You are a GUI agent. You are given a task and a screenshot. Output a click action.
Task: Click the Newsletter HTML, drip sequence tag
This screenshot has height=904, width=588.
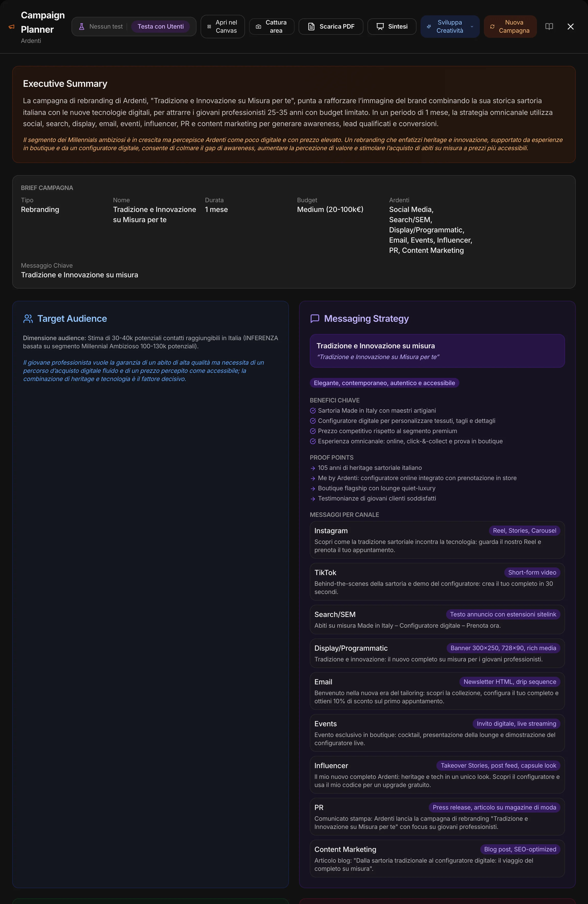[x=510, y=682]
